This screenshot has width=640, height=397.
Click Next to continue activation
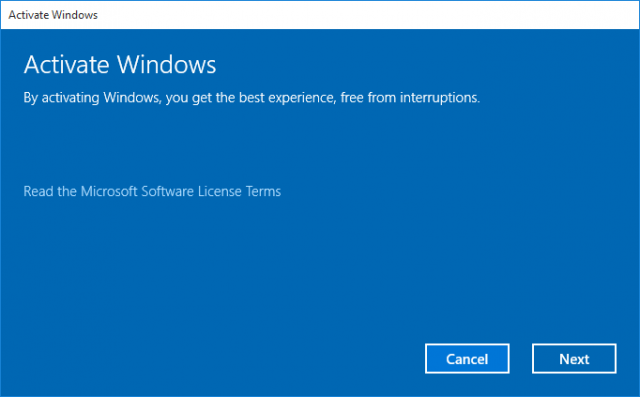pyautogui.click(x=574, y=359)
